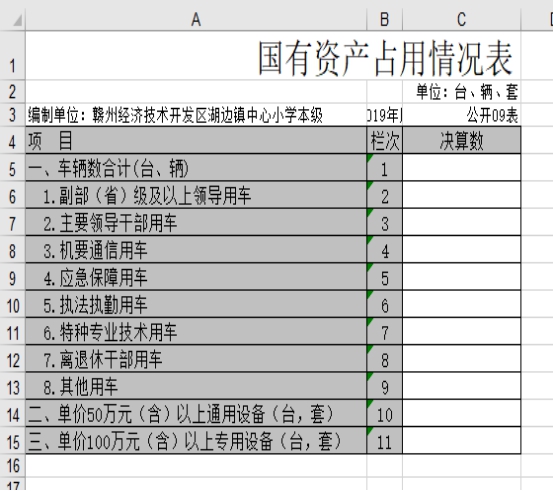Screen dimensions: 553x491
Task: Click the select-all corner triangle
Action: click(x=18, y=20)
